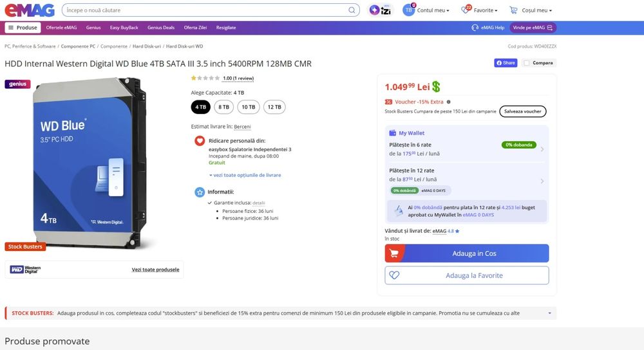This screenshot has width=644, height=350.
Task: Open Genius Deals menu item
Action: (x=161, y=28)
